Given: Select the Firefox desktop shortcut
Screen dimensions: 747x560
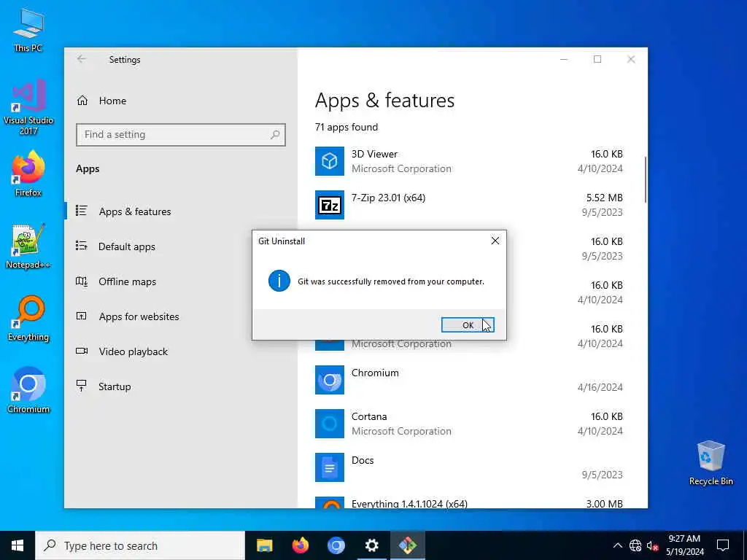Looking at the screenshot, I should [28, 174].
